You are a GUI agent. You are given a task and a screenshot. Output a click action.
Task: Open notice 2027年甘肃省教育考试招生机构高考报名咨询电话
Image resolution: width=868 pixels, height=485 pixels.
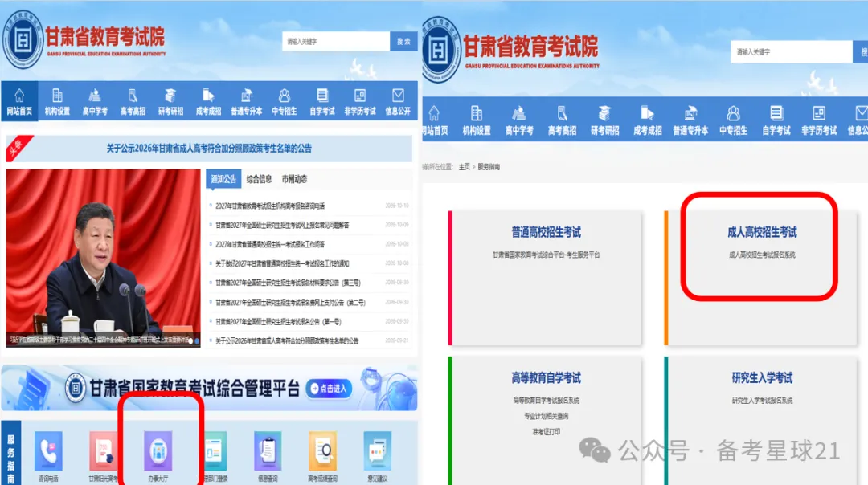coord(270,206)
